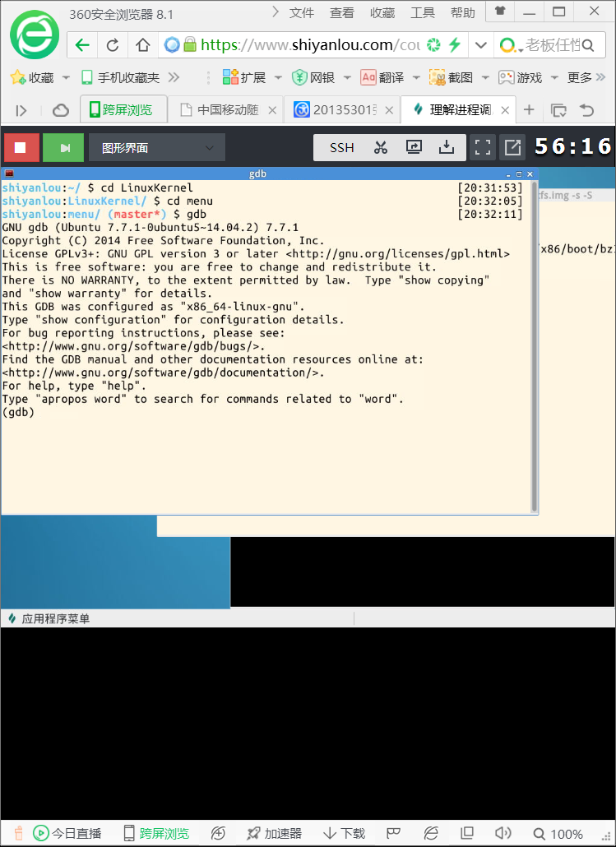Viewport: 616px width, 847px height.
Task: Click the 游戏 games button
Action: point(520,78)
